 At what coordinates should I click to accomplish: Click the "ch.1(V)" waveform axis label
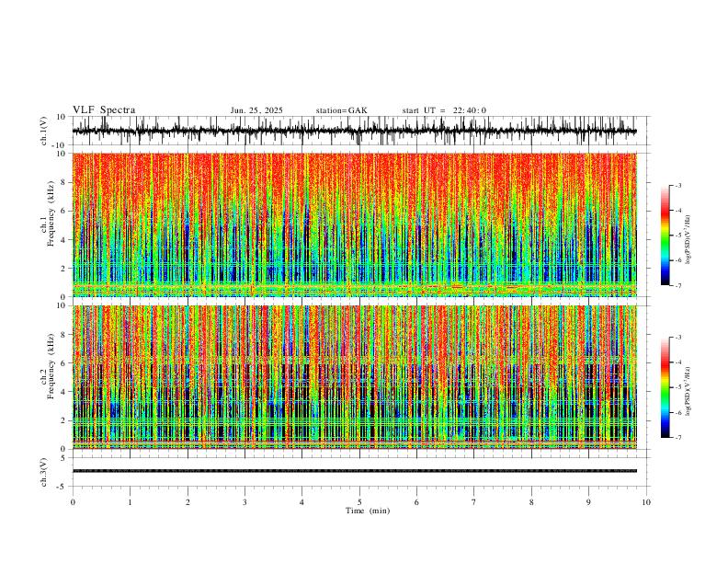[x=45, y=131]
